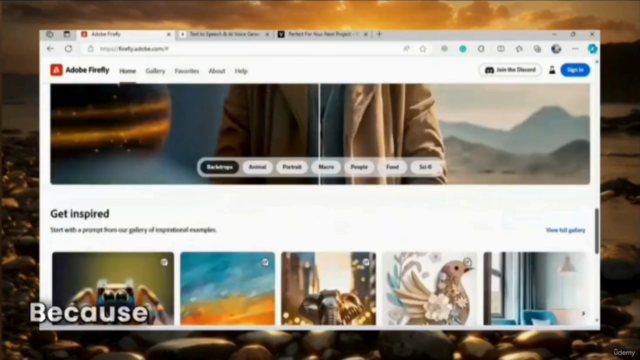The width and height of the screenshot is (640, 360).
Task: Click the gray circle extension icon in toolbar
Action: click(444, 49)
